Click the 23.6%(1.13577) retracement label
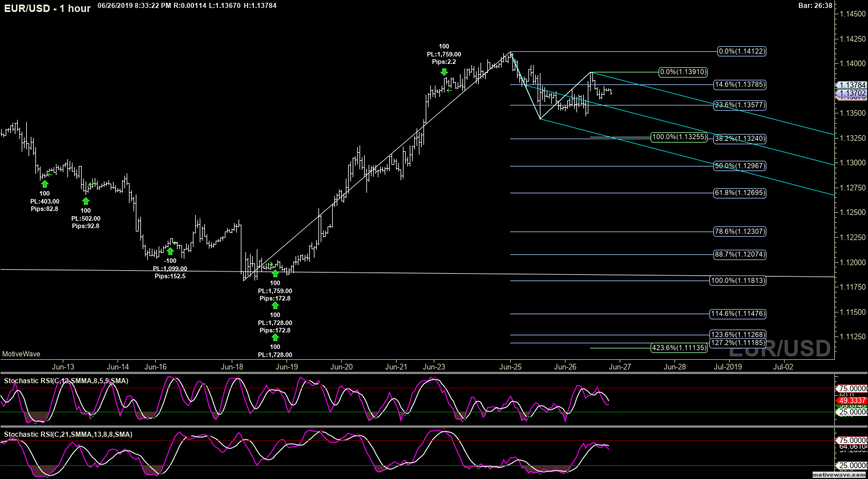This screenshot has width=868, height=479. 740,105
